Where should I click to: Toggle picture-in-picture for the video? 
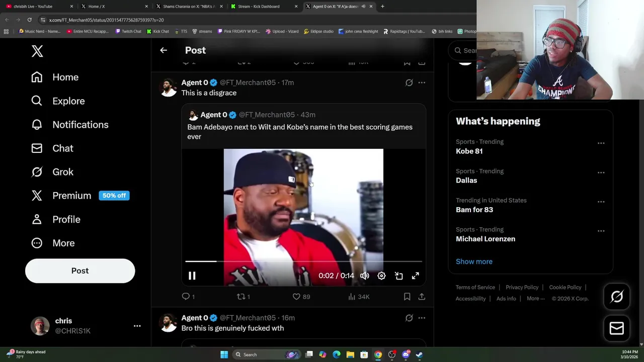click(x=398, y=276)
